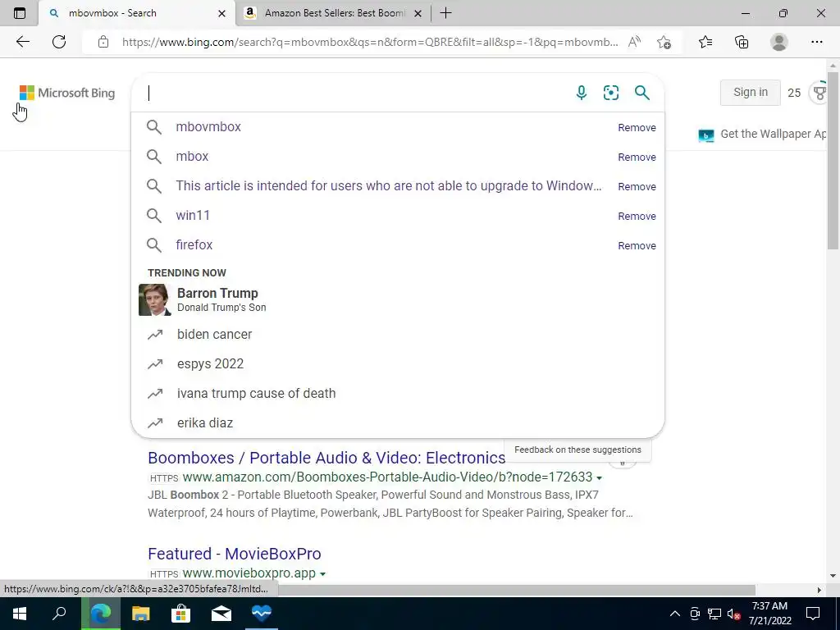The width and height of the screenshot is (840, 630).
Task: Open trending Barron Trump suggestion
Action: pyautogui.click(x=398, y=299)
